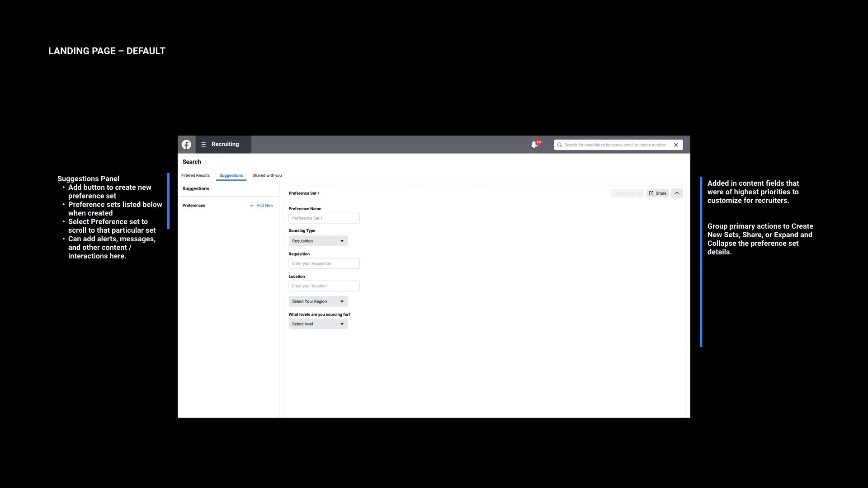Switch to the Shared with you tab
This screenshot has height=488, width=868.
pyautogui.click(x=267, y=175)
